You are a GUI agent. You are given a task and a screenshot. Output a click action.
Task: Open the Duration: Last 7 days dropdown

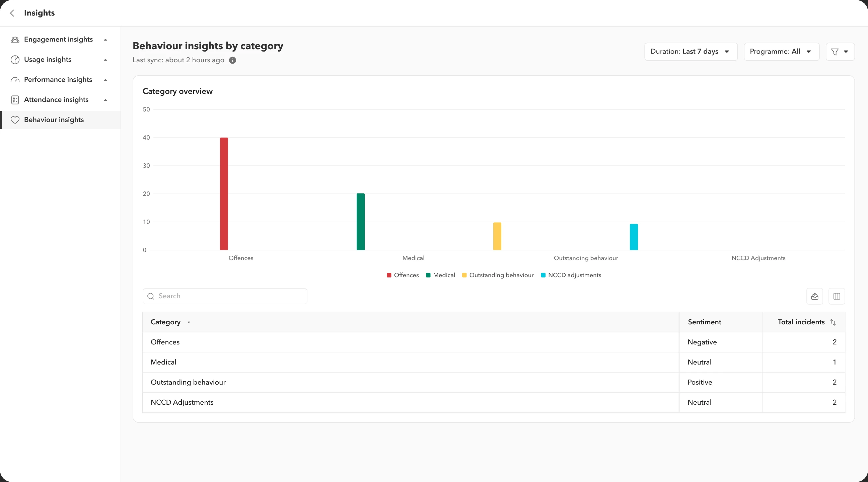[691, 52]
